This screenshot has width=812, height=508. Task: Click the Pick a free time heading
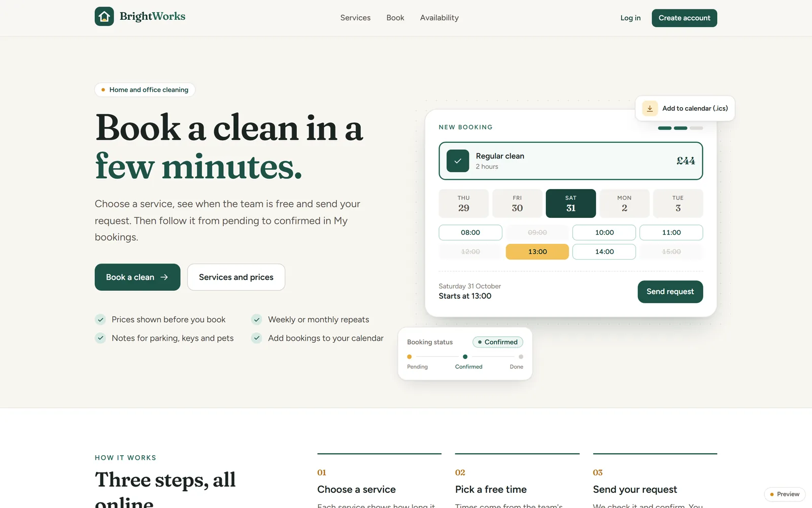click(x=491, y=490)
